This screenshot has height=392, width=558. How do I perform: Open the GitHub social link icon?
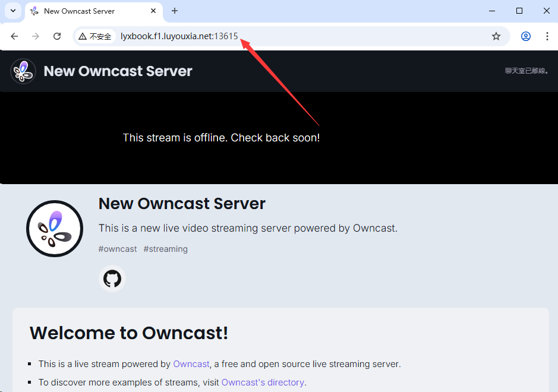(112, 278)
